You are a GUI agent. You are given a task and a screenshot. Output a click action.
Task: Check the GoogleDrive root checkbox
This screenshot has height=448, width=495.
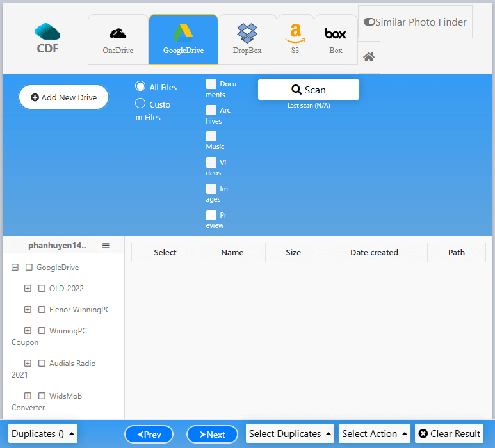[x=29, y=268]
